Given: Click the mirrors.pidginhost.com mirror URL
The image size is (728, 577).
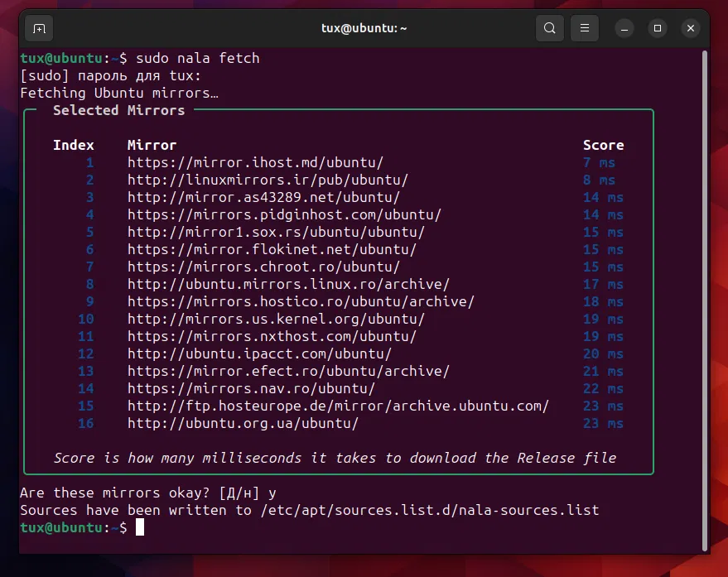Looking at the screenshot, I should pos(284,215).
